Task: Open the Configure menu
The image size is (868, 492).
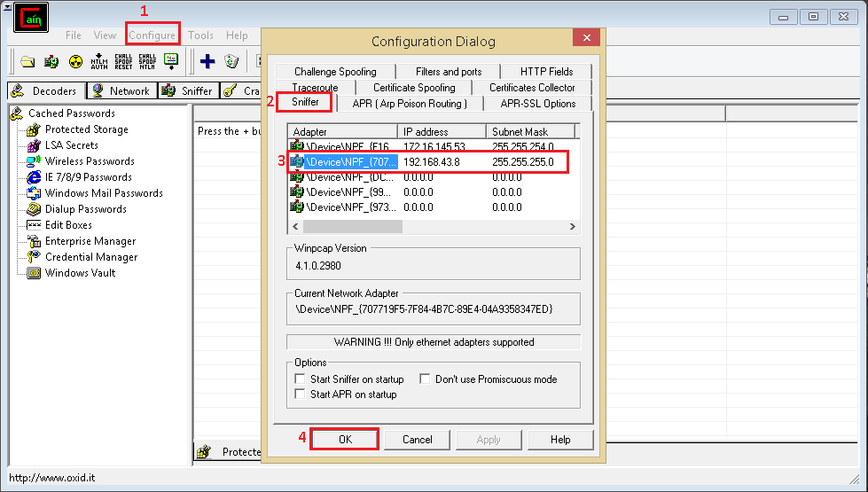Action: click(152, 35)
